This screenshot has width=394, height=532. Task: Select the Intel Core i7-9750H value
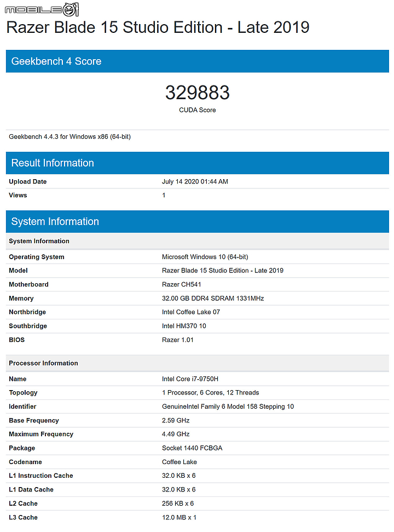coord(190,379)
